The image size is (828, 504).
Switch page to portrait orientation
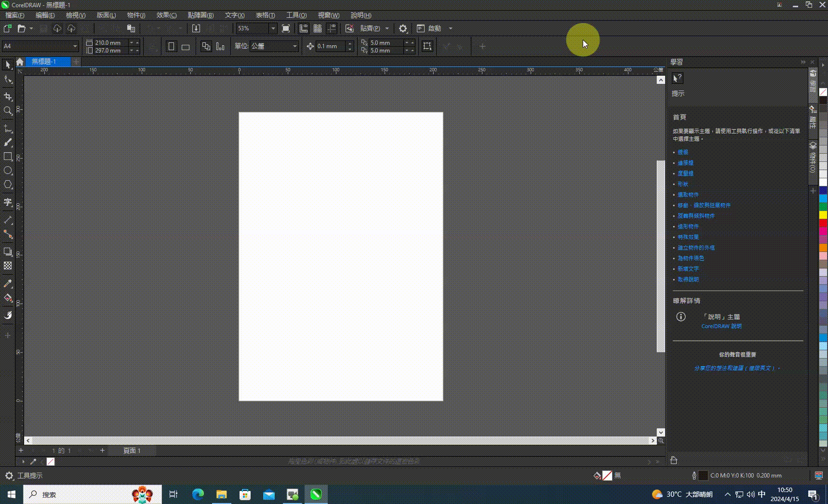click(x=172, y=46)
